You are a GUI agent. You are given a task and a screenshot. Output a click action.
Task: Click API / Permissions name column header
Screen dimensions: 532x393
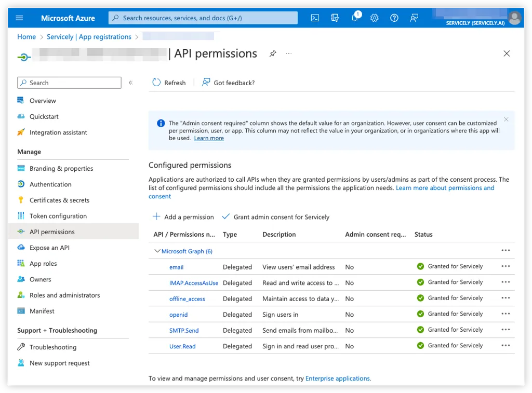184,235
